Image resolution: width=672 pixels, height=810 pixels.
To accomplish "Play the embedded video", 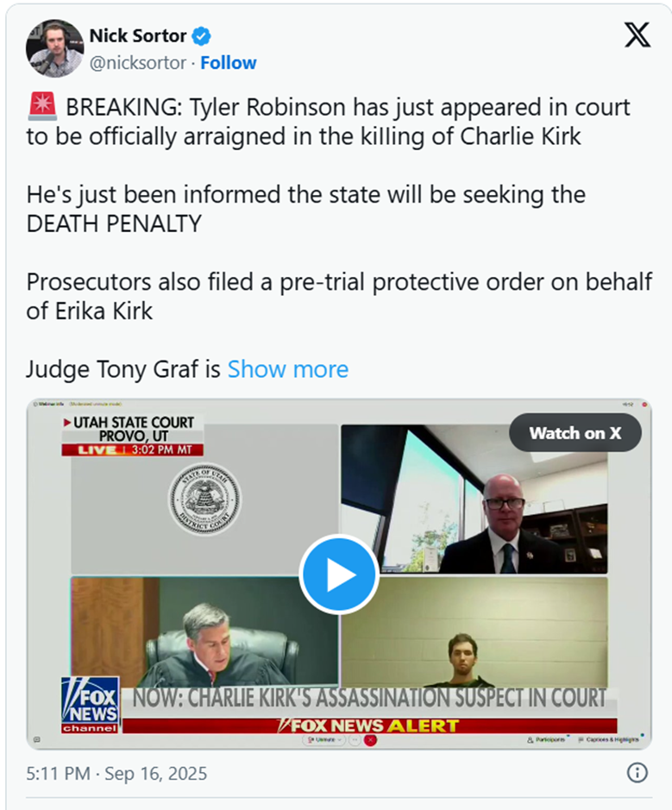I will coord(339,574).
